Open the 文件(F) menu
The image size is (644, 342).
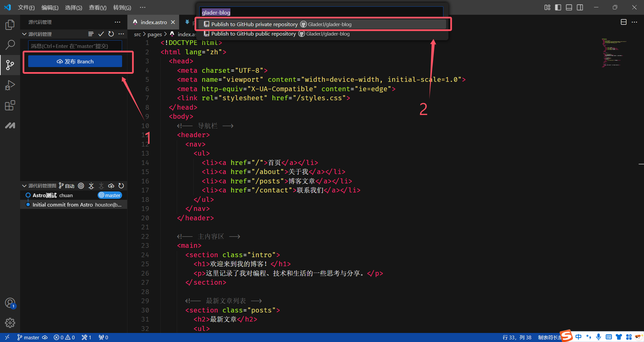click(x=26, y=7)
